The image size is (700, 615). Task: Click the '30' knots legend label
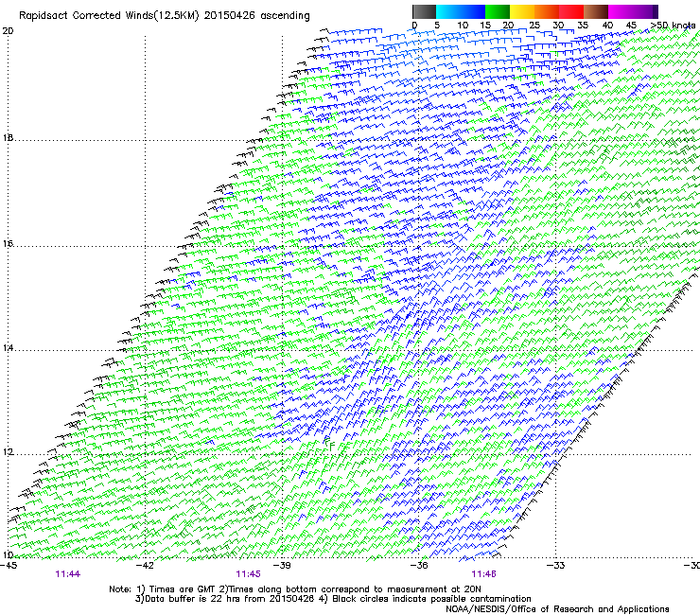click(558, 26)
